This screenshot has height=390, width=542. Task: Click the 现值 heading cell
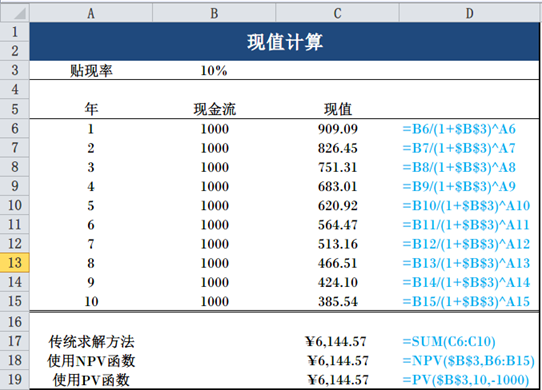tap(338, 109)
